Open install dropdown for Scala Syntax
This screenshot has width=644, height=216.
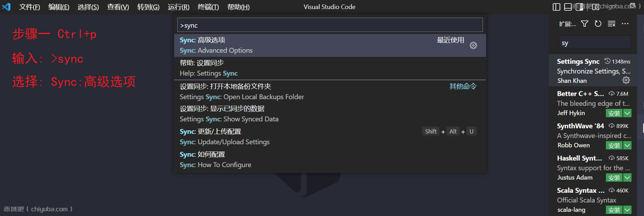coord(627,210)
